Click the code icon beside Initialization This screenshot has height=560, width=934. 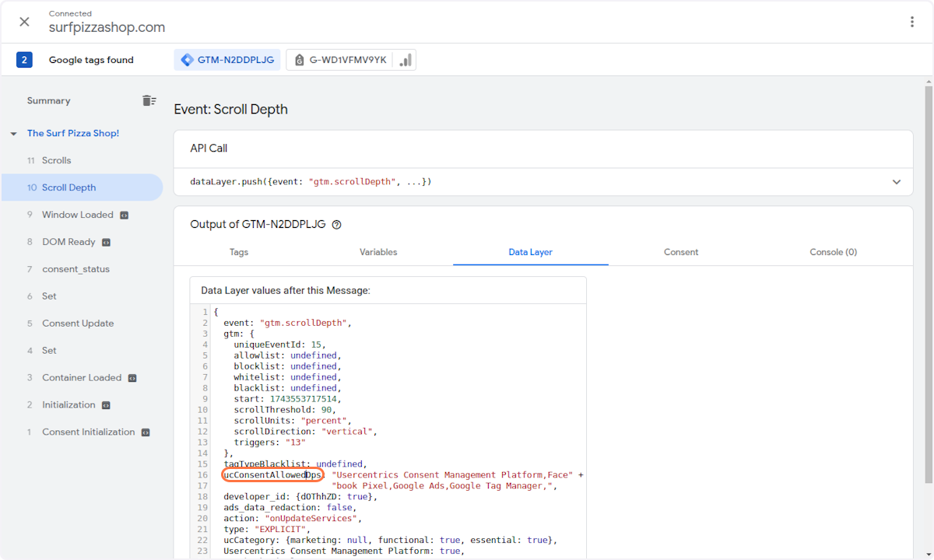(106, 405)
